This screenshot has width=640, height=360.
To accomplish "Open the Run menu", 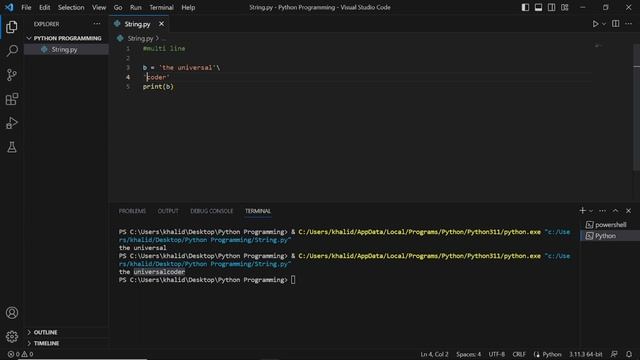I will coord(136,7).
